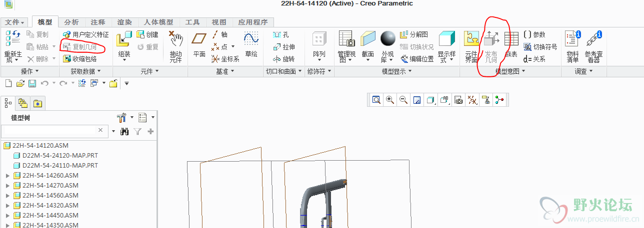Select 22H-54-14450.ASM in model tree

point(45,215)
